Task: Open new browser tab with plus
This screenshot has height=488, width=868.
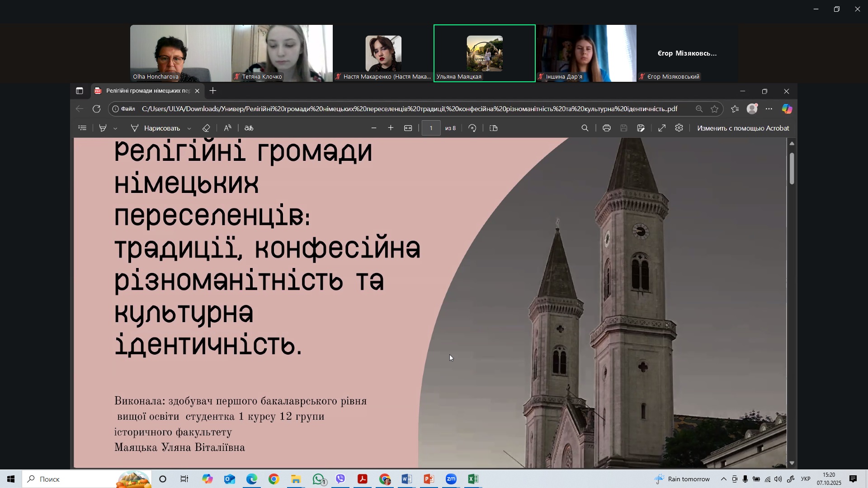Action: [x=213, y=91]
